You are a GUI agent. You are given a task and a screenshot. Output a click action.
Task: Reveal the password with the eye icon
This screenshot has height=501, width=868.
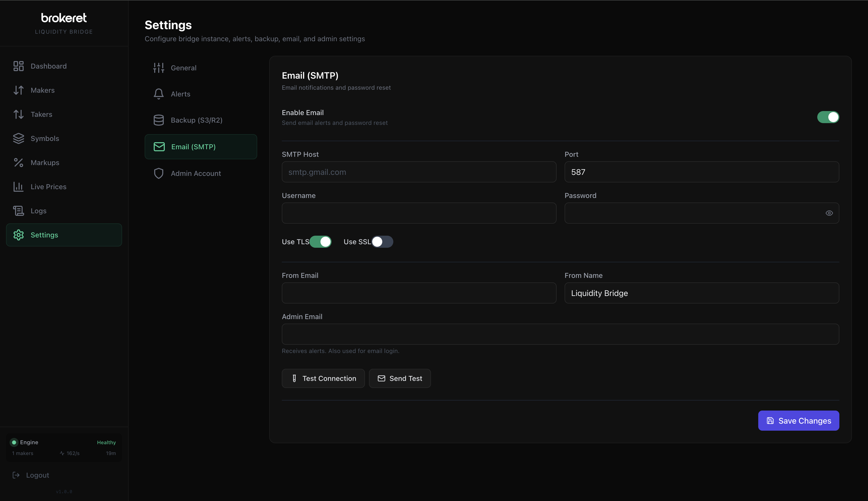coord(829,213)
